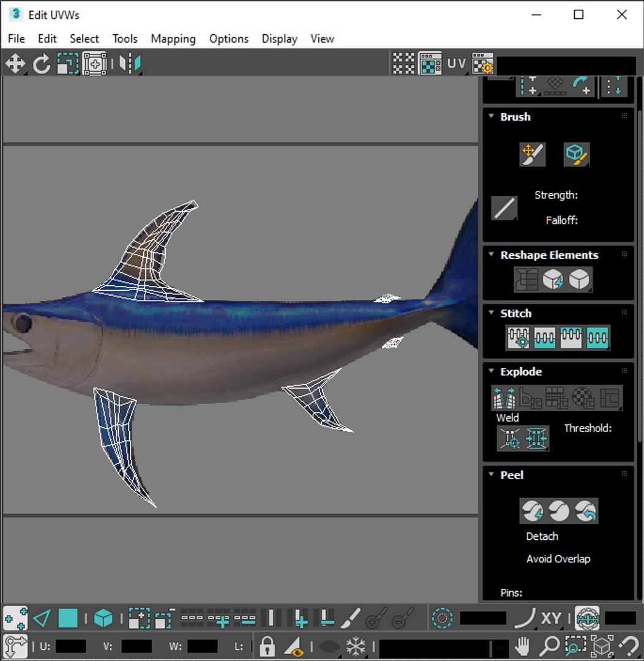Toggle the Avoid Overlap option
The height and width of the screenshot is (661, 644).
tap(558, 559)
